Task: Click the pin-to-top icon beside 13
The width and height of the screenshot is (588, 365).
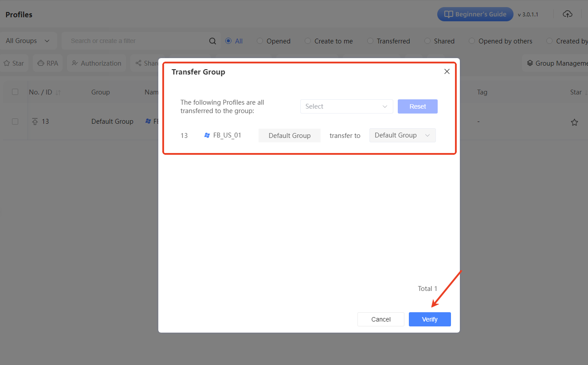Action: click(35, 122)
